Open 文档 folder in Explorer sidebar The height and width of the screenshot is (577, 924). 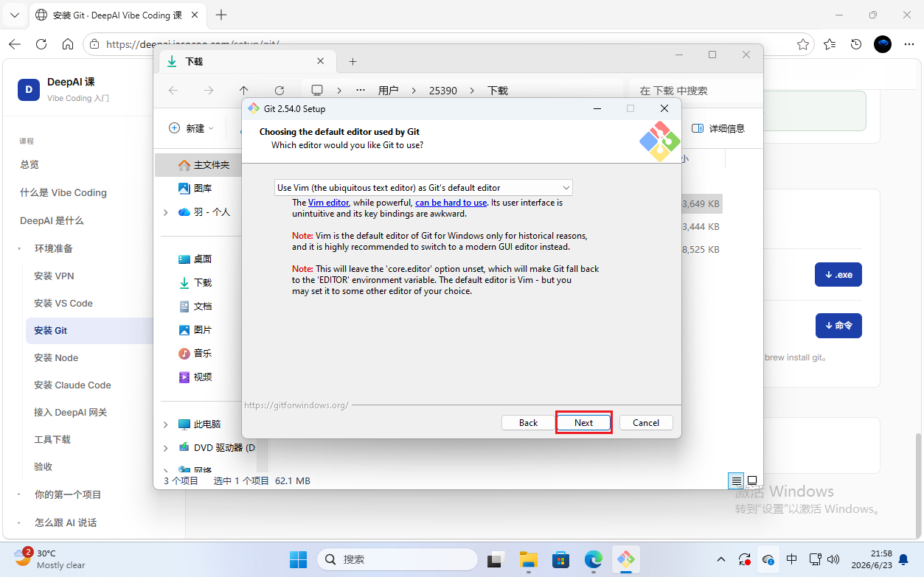click(x=203, y=307)
